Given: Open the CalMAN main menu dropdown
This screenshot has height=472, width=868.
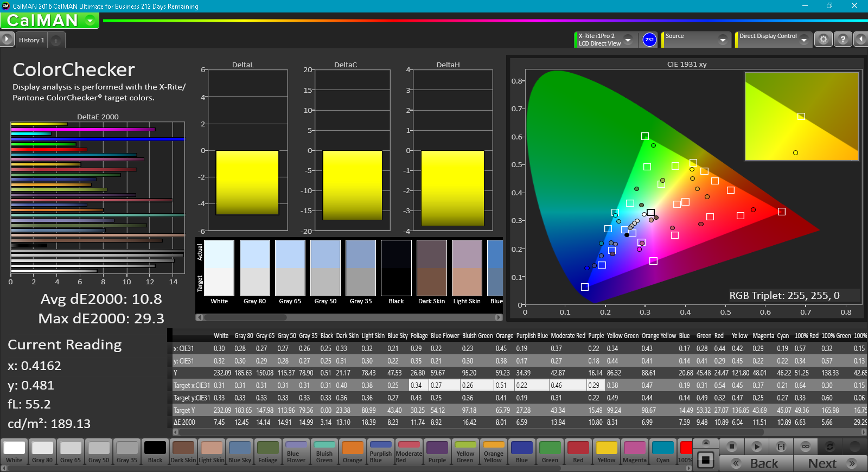Looking at the screenshot, I should coord(90,21).
